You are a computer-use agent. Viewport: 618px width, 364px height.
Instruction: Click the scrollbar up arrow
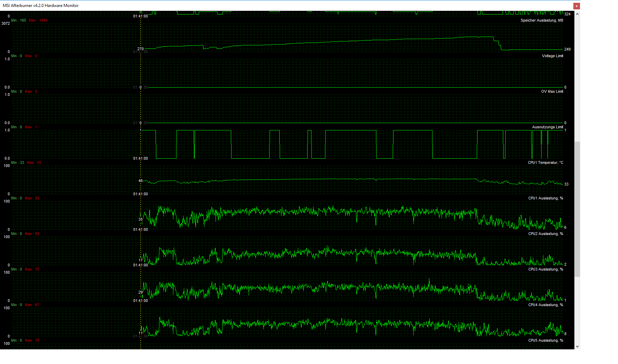(577, 14)
